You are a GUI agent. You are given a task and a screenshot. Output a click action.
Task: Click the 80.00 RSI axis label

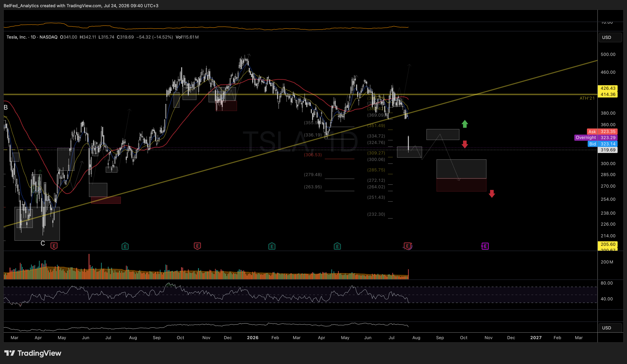pyautogui.click(x=607, y=283)
